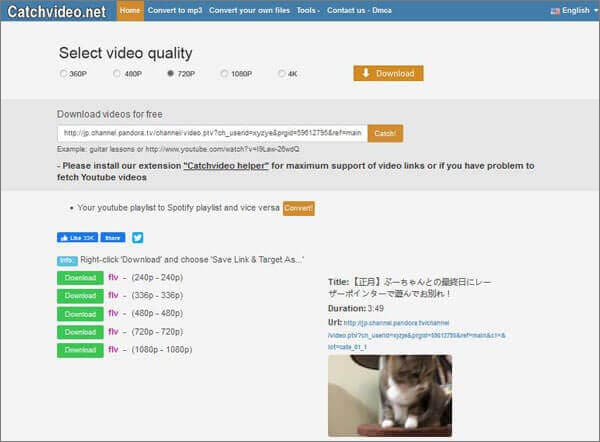Click the '(1080p - 1080p)' resolution text

pos(162,350)
